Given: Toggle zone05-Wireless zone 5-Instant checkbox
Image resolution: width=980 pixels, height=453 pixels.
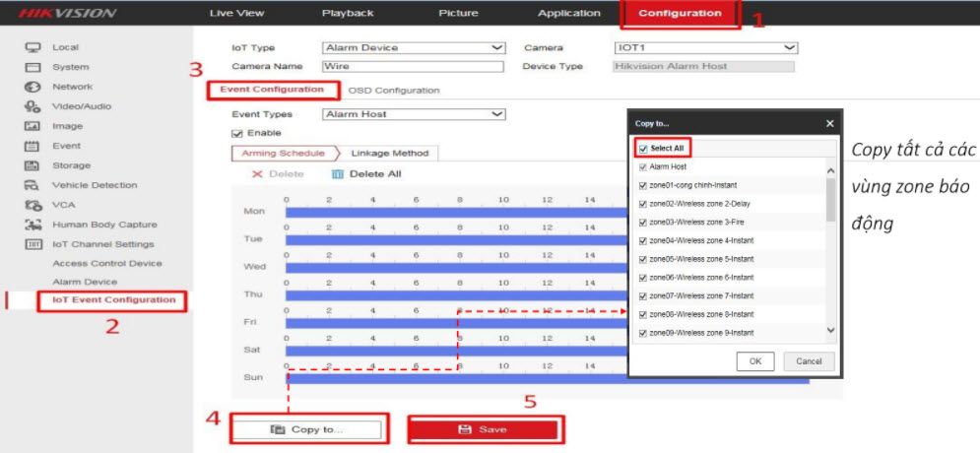Looking at the screenshot, I should click(x=643, y=259).
